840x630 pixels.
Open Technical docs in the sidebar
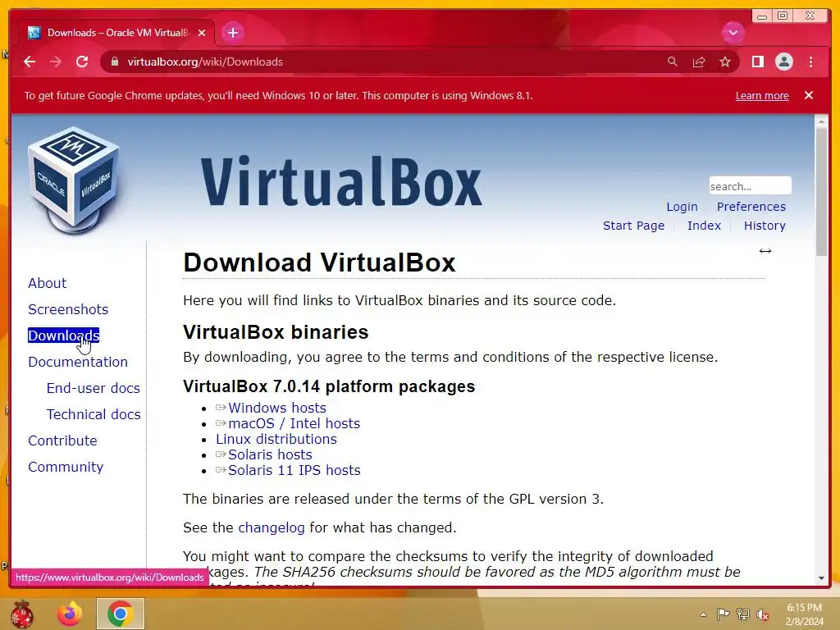(x=94, y=414)
